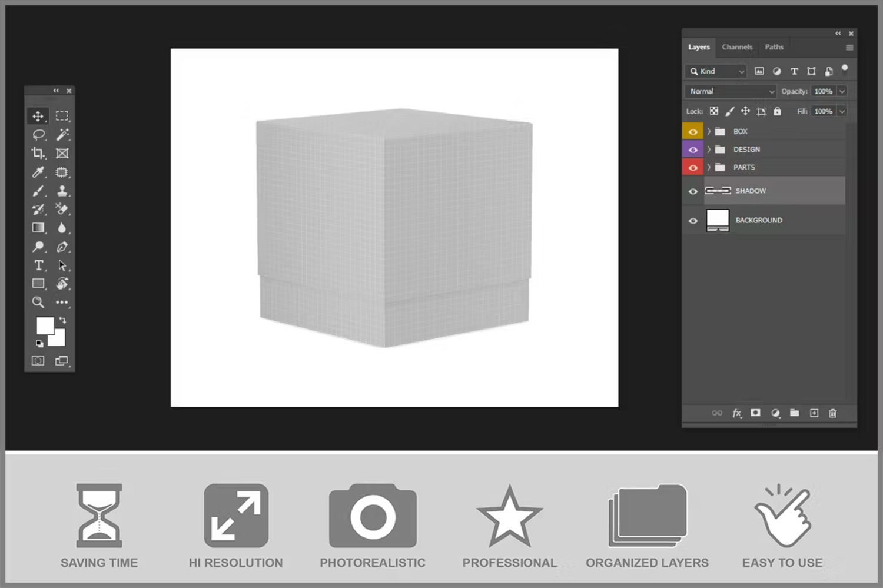Toggle visibility of the SHADOW layer

pyautogui.click(x=693, y=191)
